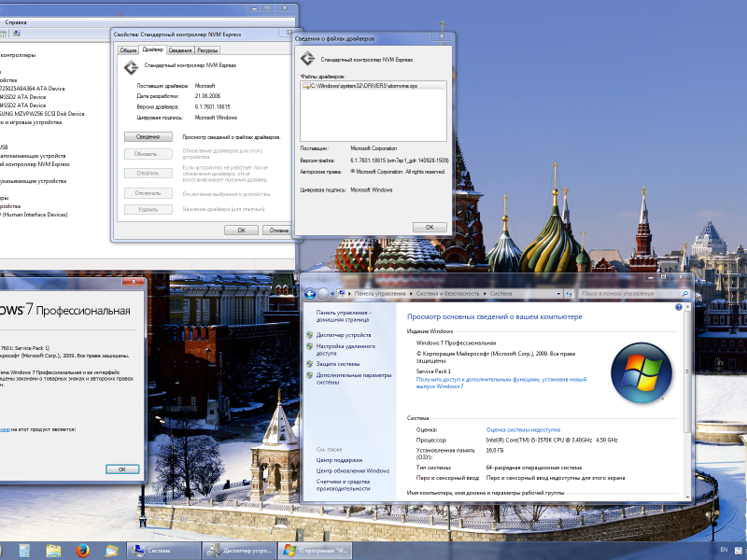Viewport: 747px width, 560px height.
Task: Open the file Explorer folder icon on taskbar
Action: pos(53,551)
